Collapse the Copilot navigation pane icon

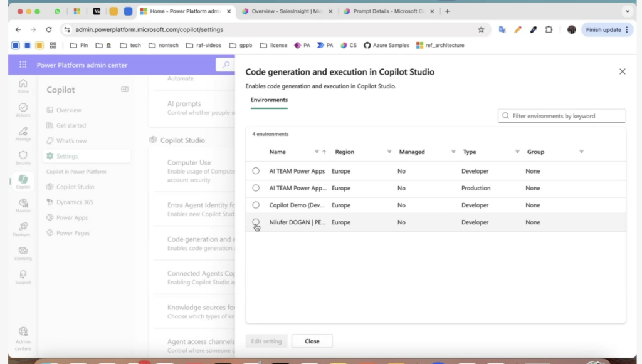pos(124,90)
